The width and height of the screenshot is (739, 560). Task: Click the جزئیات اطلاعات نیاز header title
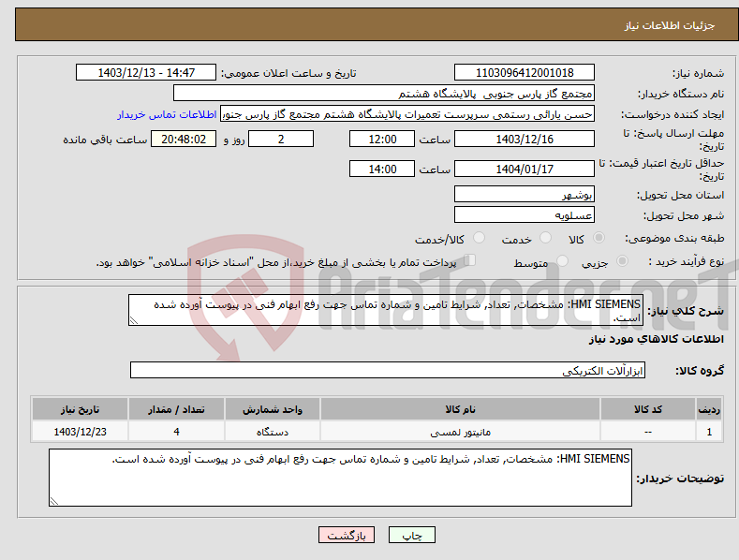tap(670, 25)
